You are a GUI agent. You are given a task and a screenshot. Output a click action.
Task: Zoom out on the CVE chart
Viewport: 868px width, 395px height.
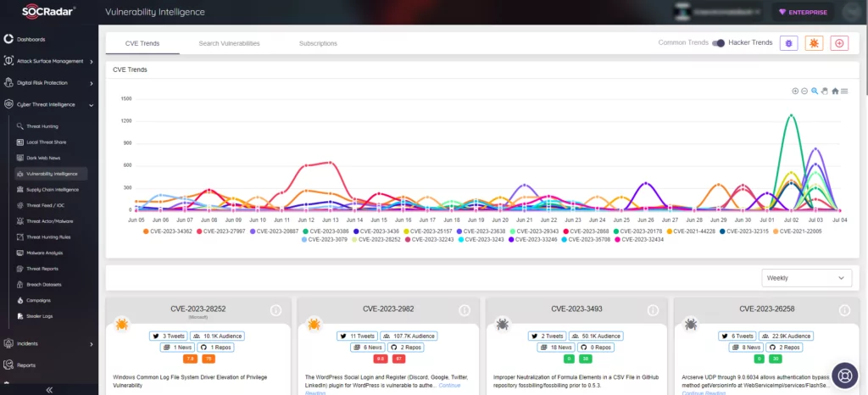[804, 92]
